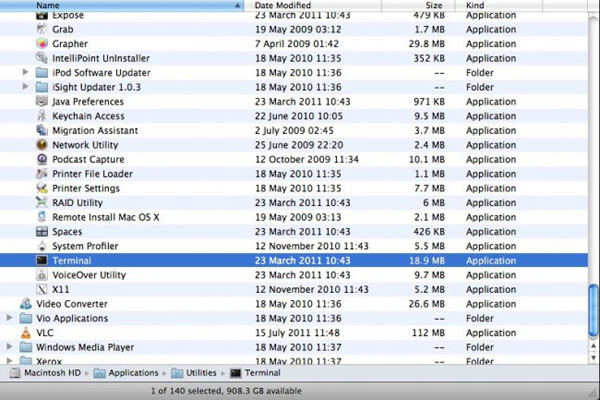The width and height of the screenshot is (600, 400).
Task: Click the Video Converter name text
Action: (72, 304)
